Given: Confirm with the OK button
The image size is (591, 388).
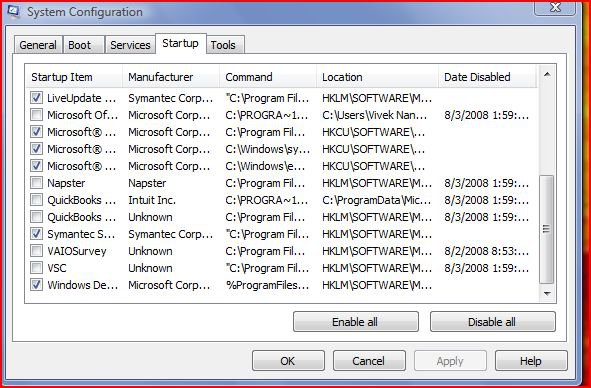Looking at the screenshot, I should (288, 361).
